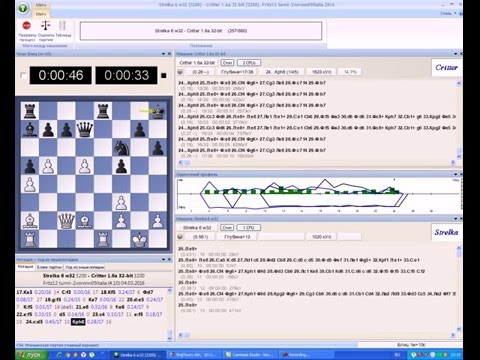Click the Critter depth 17/38 field

[237, 72]
